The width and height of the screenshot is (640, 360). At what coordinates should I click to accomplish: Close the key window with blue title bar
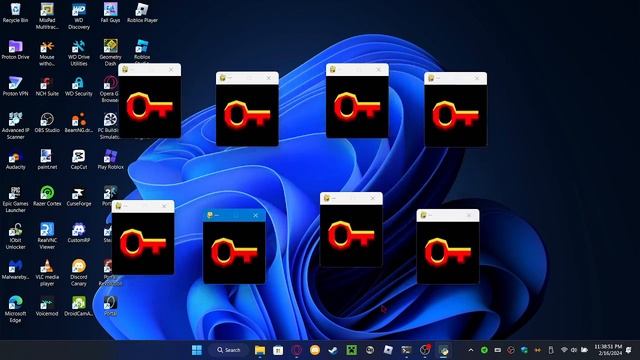tap(256, 215)
